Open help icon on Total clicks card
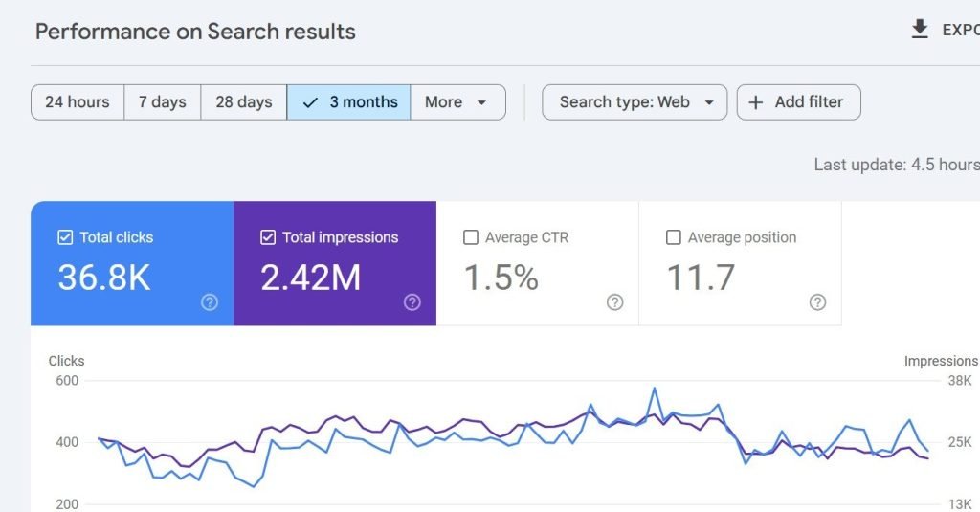 pos(210,302)
